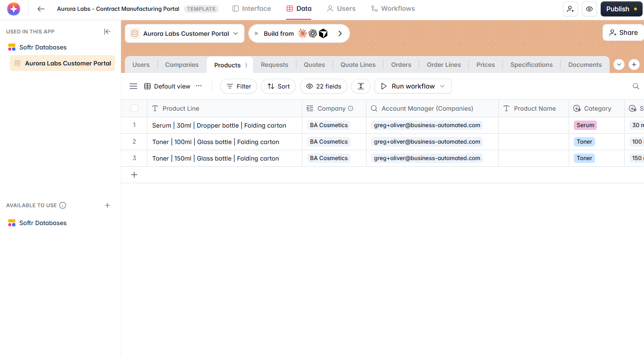Open the Workflows tab
Screen dimensions: 644x356
[393, 8]
